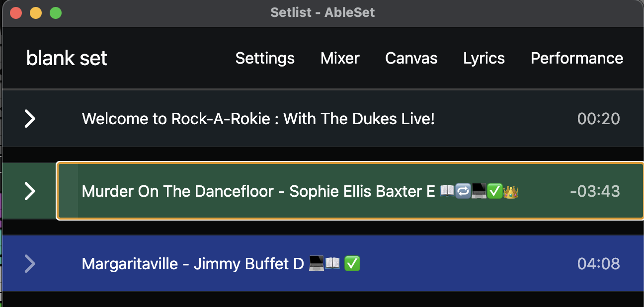Click the green checkmark on Margaritaville row
The image size is (644, 307).
click(x=352, y=263)
